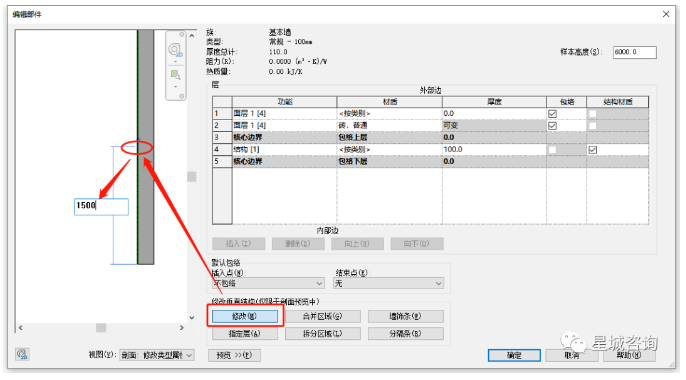This screenshot has height=380, width=686.
Task: Click the 拆分区域(L) button
Action: pos(323,334)
